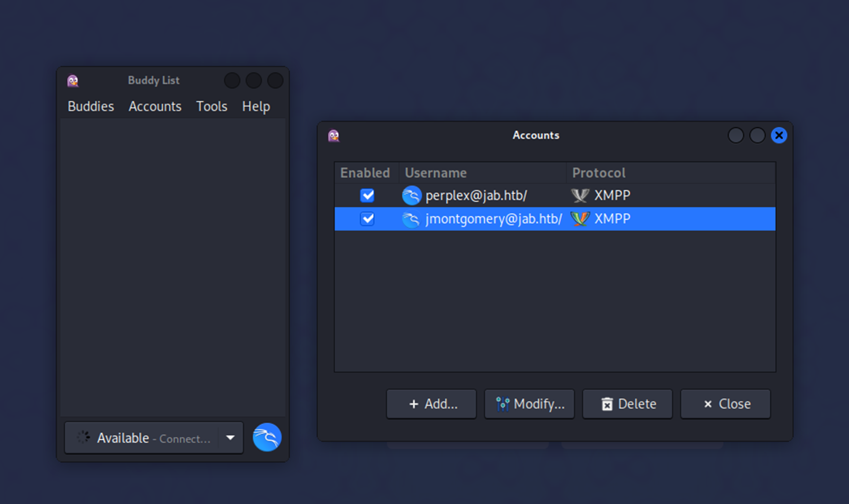This screenshot has width=849, height=504.
Task: Close the Accounts dialog via the Close button
Action: click(726, 404)
